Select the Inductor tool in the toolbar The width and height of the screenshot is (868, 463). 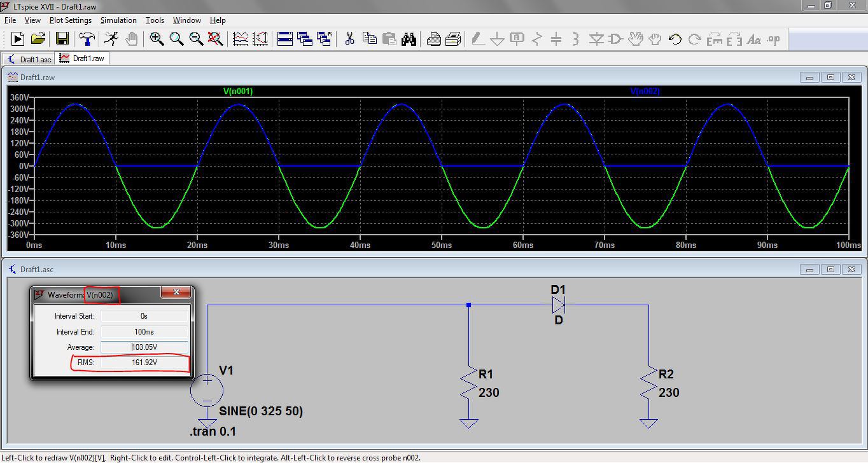576,39
